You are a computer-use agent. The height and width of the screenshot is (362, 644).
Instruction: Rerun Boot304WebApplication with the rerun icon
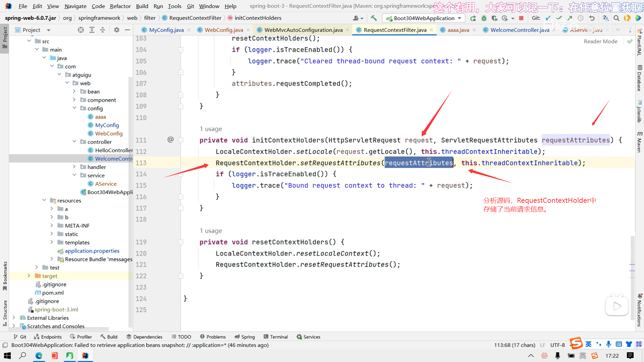point(473,18)
